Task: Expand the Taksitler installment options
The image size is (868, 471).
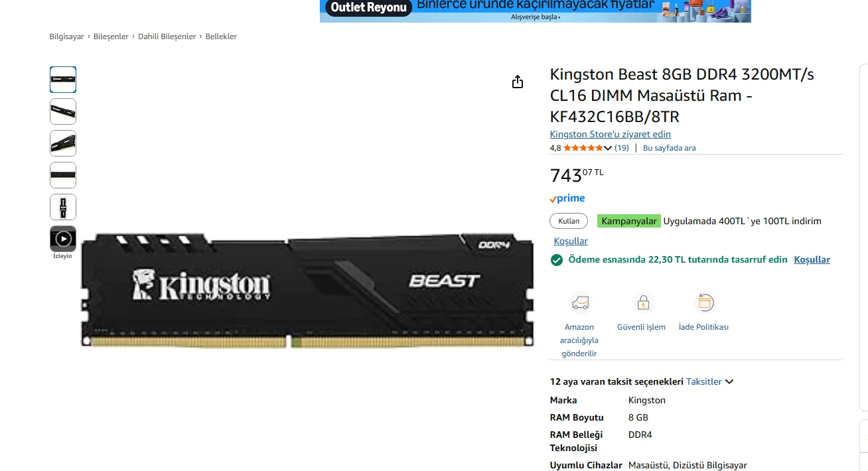Action: (709, 381)
